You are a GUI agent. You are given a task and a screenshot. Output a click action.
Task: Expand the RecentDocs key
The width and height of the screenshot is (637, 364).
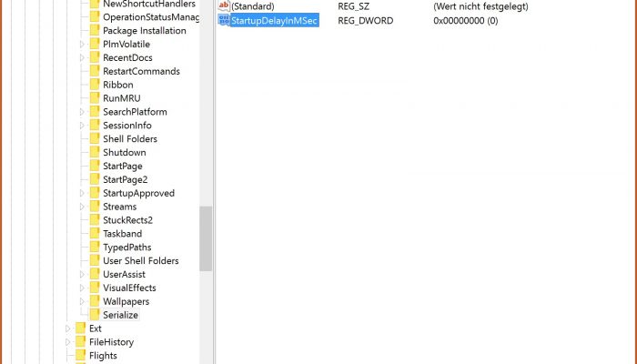(82, 57)
